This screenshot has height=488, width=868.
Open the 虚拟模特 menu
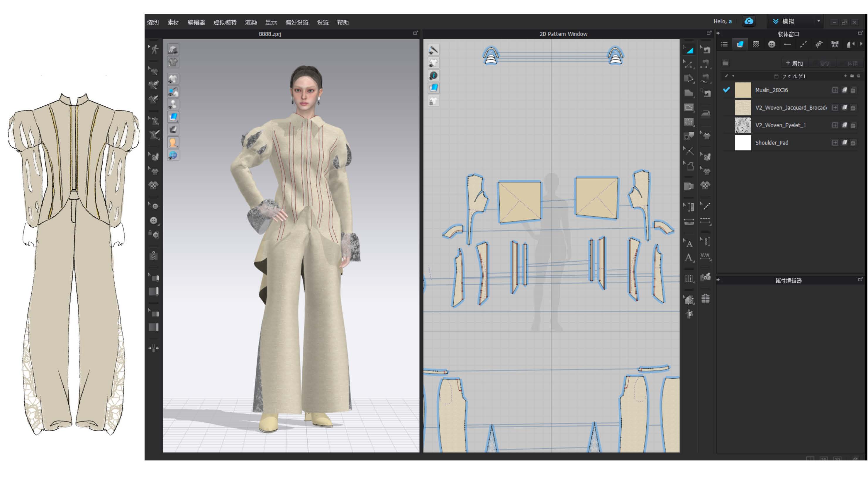[225, 23]
